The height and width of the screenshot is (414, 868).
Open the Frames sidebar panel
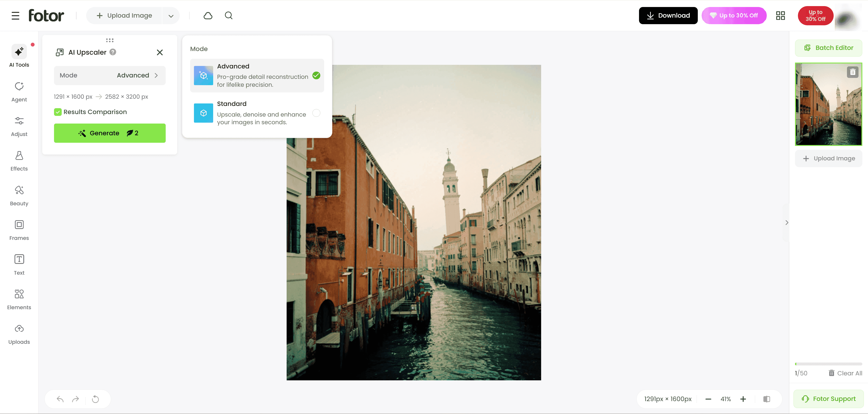tap(19, 231)
